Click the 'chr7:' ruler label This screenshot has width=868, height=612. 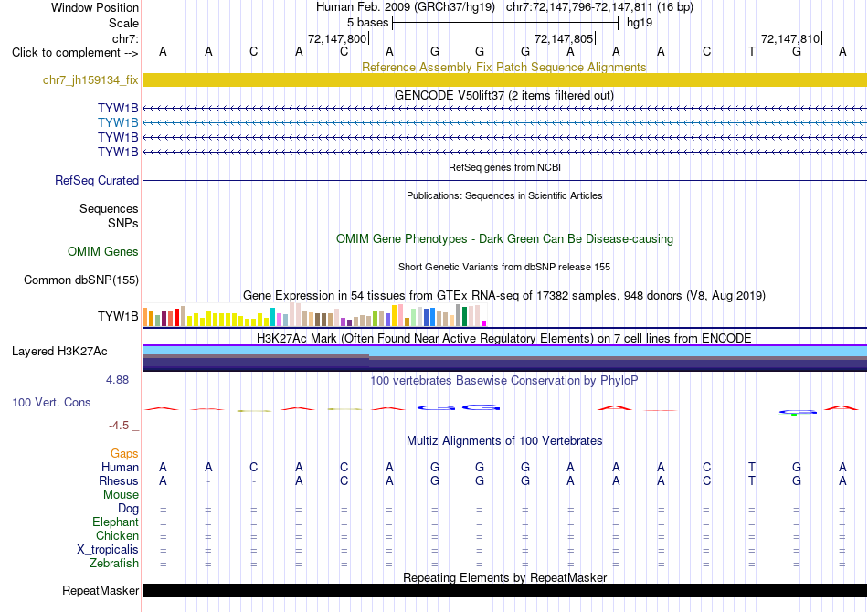pos(125,38)
